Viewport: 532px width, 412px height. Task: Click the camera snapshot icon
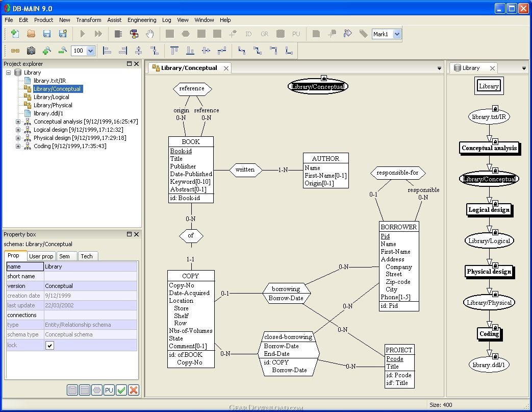pyautogui.click(x=31, y=51)
